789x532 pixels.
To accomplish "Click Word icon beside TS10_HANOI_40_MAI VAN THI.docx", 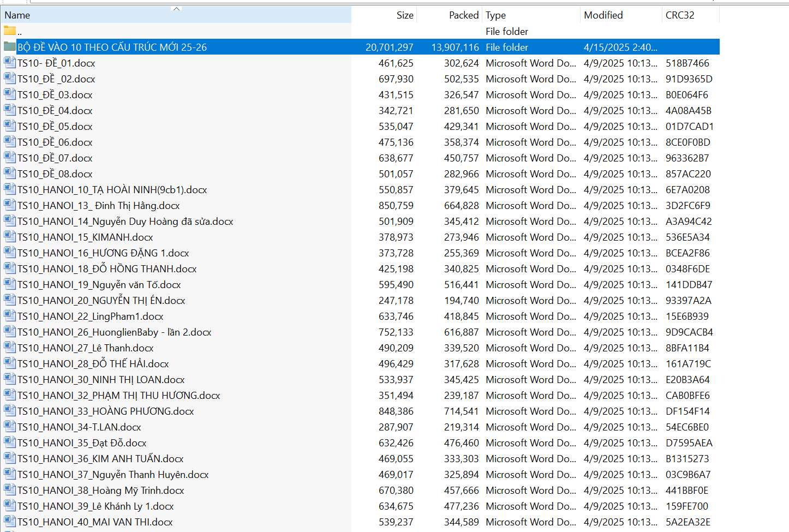I will pyautogui.click(x=9, y=522).
